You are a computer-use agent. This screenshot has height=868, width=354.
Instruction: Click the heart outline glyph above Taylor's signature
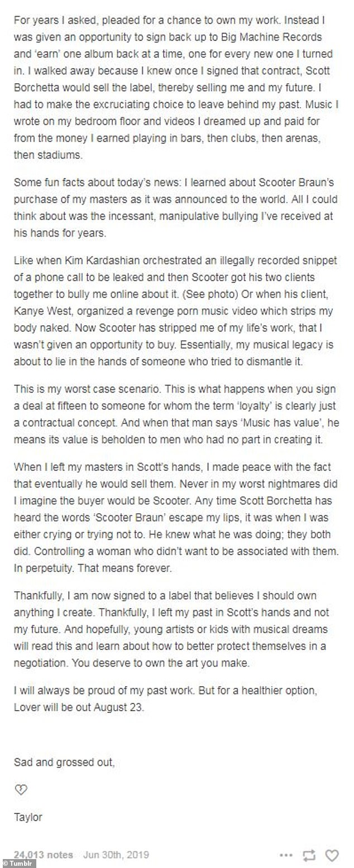pos(21,789)
